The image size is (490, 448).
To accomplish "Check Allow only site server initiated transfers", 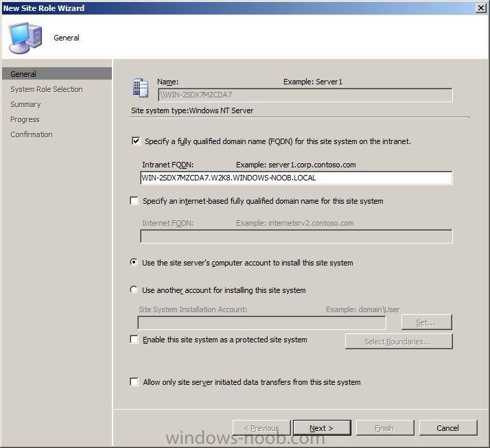I will pos(134,381).
